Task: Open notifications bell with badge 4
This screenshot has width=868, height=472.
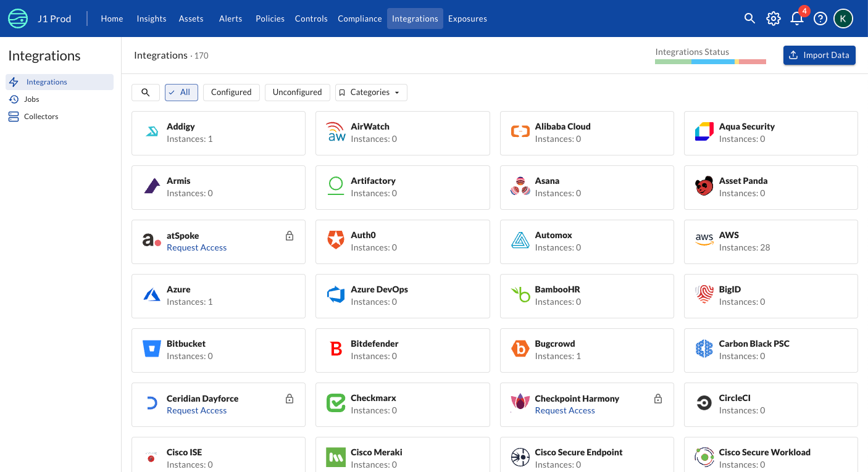Action: (x=797, y=19)
